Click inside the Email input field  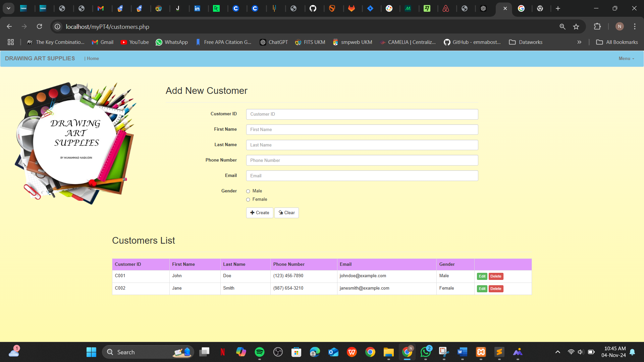[362, 175]
